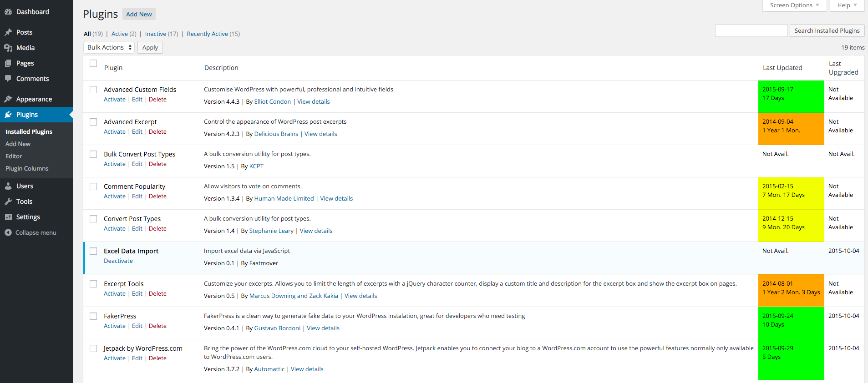Collapse the menu using the arrow icon
The image size is (868, 383).
coord(8,232)
